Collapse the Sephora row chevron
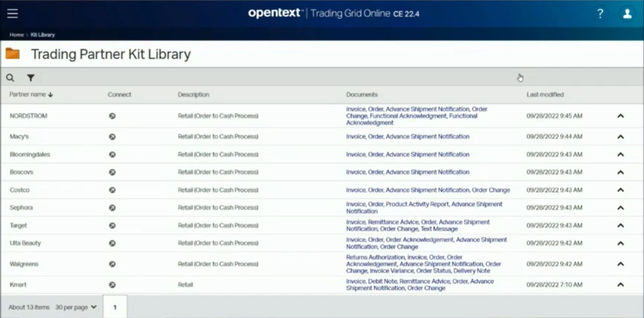Screen dimensions: 644x318 pyautogui.click(x=621, y=208)
